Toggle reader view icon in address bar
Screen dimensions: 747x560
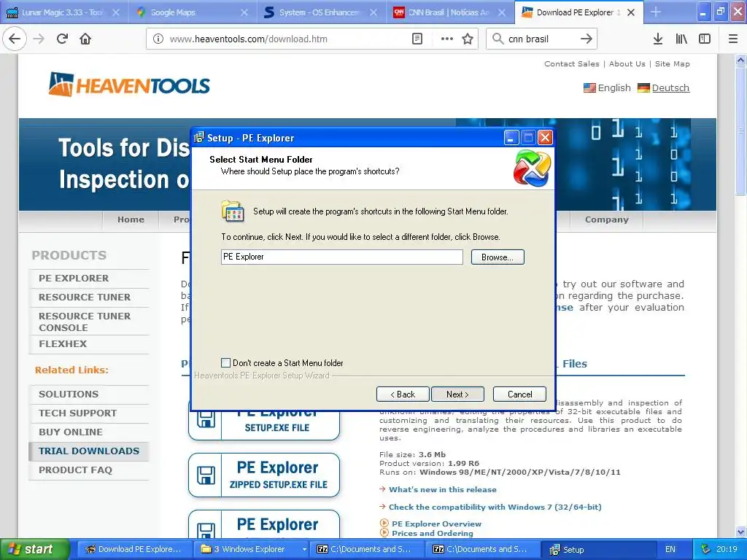[x=417, y=39]
